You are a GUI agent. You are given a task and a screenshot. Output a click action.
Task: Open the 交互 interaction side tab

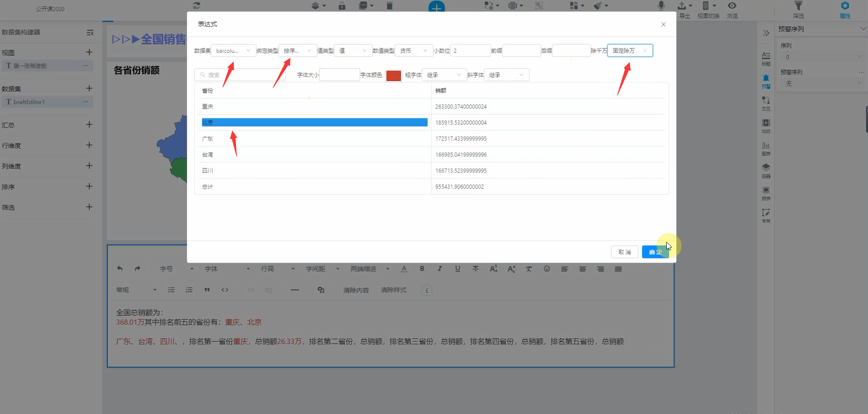766,103
